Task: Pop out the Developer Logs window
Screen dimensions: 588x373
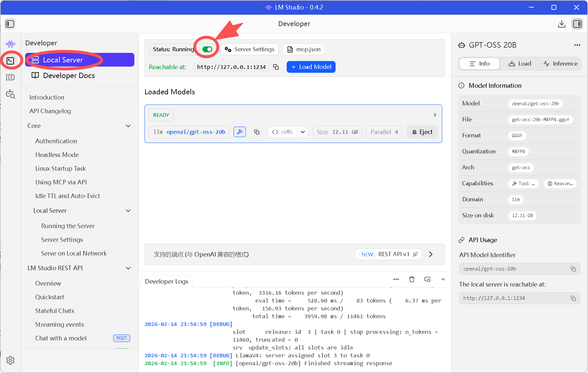Action: tap(428, 279)
